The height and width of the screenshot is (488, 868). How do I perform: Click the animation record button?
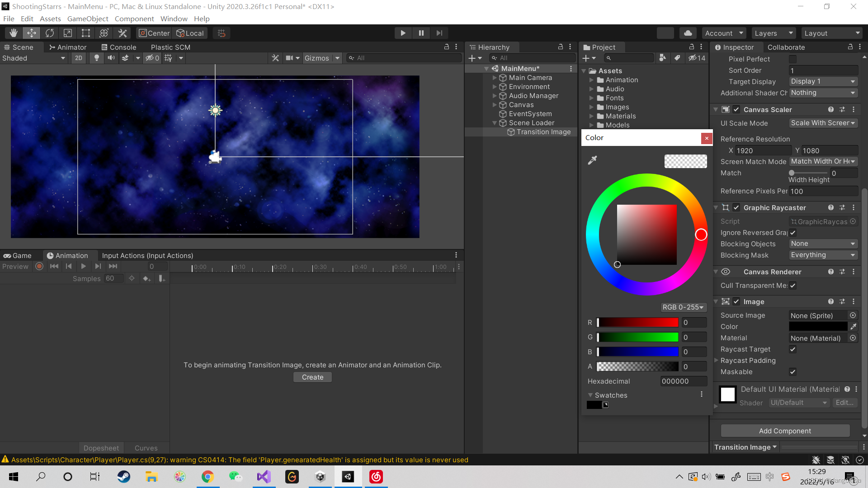point(39,267)
